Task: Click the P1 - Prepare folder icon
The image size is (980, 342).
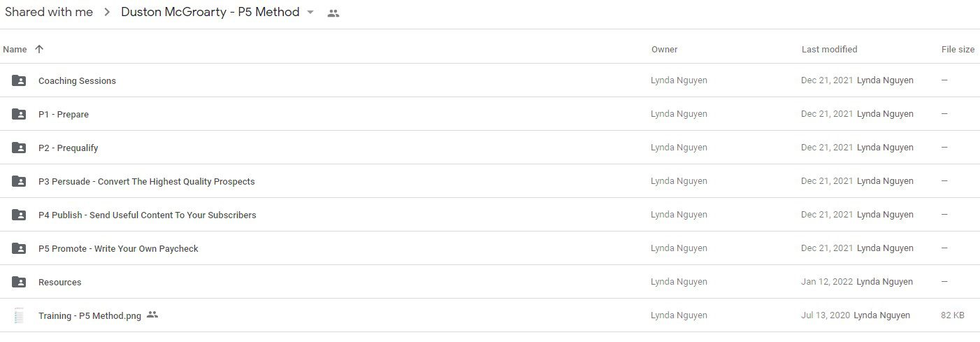Action: click(19, 114)
